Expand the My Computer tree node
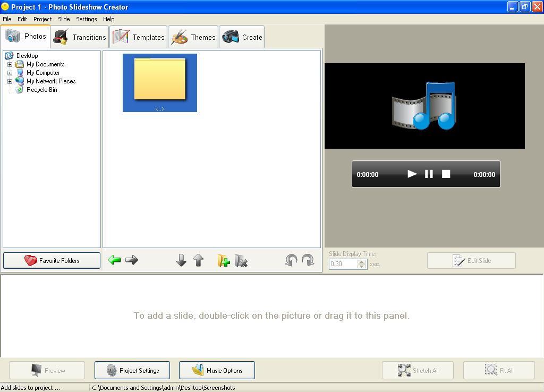This screenshot has width=544, height=392. [11, 72]
